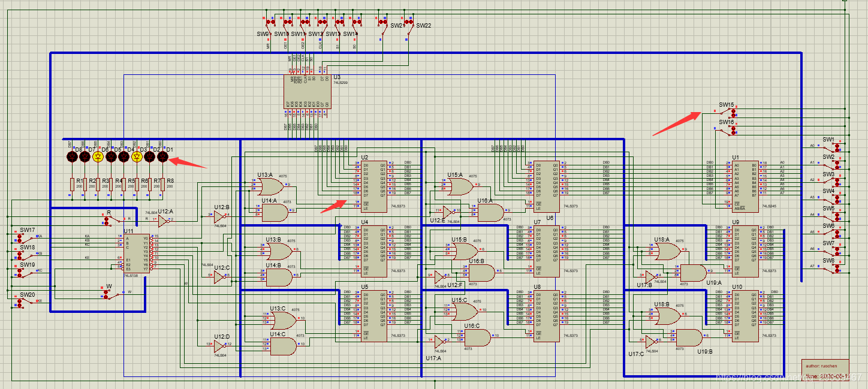
Task: Select the U1 74LS245 transceiver chip
Action: pos(746,185)
